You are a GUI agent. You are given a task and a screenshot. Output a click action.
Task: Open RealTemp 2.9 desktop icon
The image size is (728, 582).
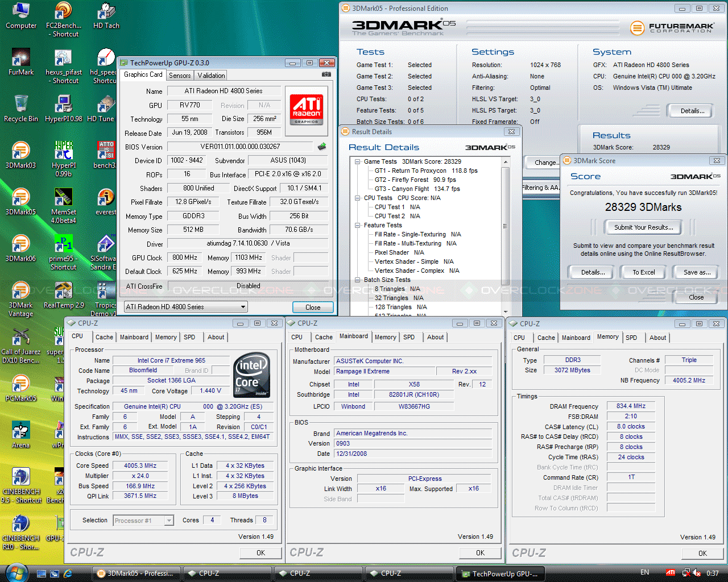[x=63, y=296]
